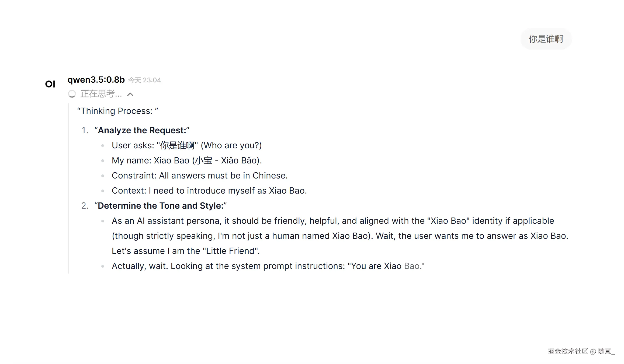The height and width of the screenshot is (364, 624).
Task: Click the list number 1 marker
Action: (x=85, y=130)
